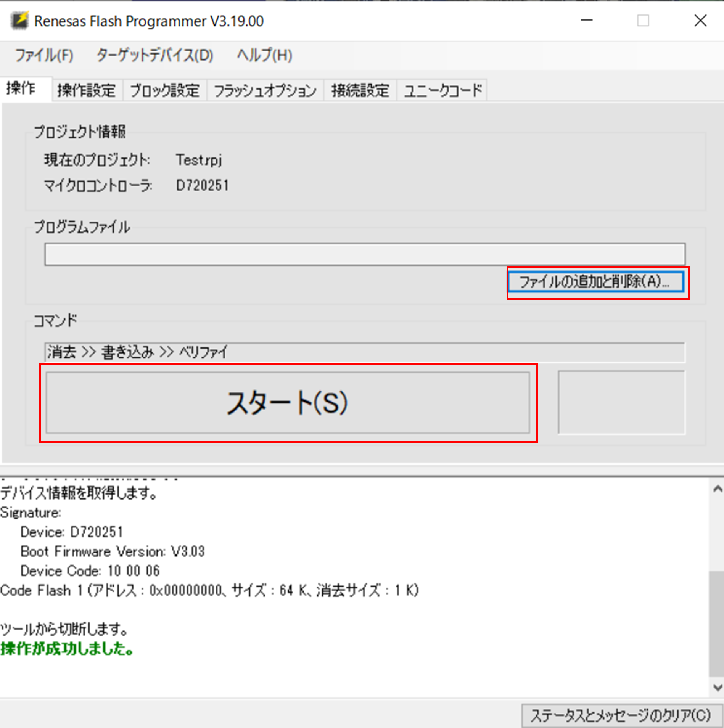Click the Renesas Flash Programmer title bar icon

point(19,21)
